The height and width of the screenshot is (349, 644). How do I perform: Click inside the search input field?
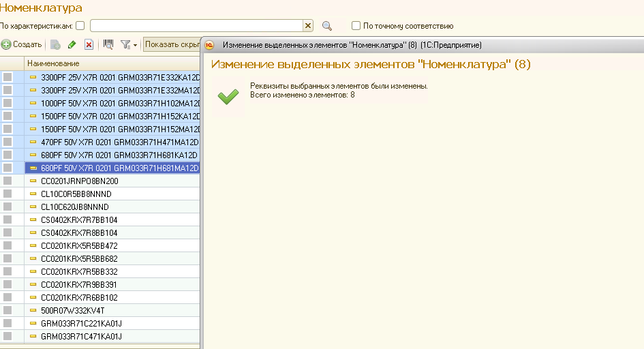(x=196, y=26)
